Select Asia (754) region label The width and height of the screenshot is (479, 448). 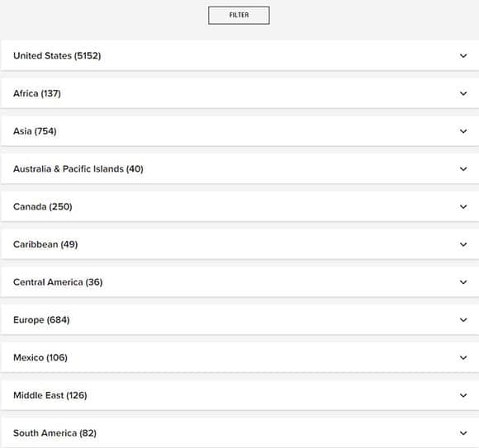click(35, 131)
